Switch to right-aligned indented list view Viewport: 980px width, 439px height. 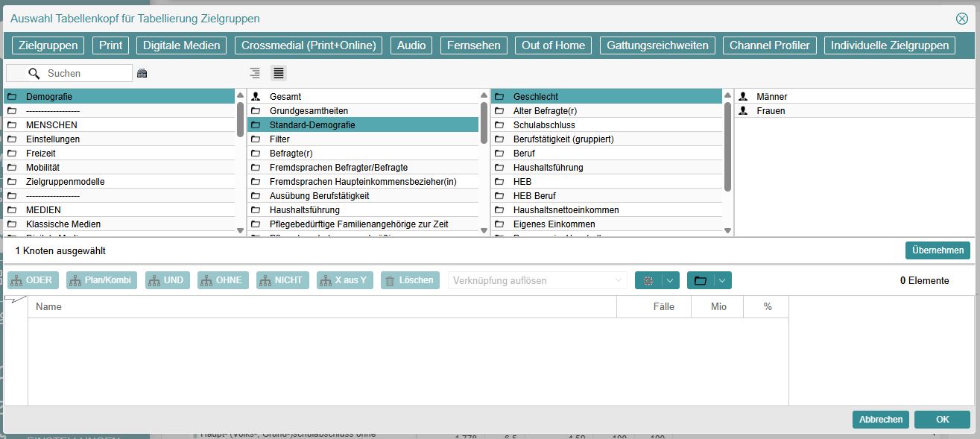[x=255, y=73]
